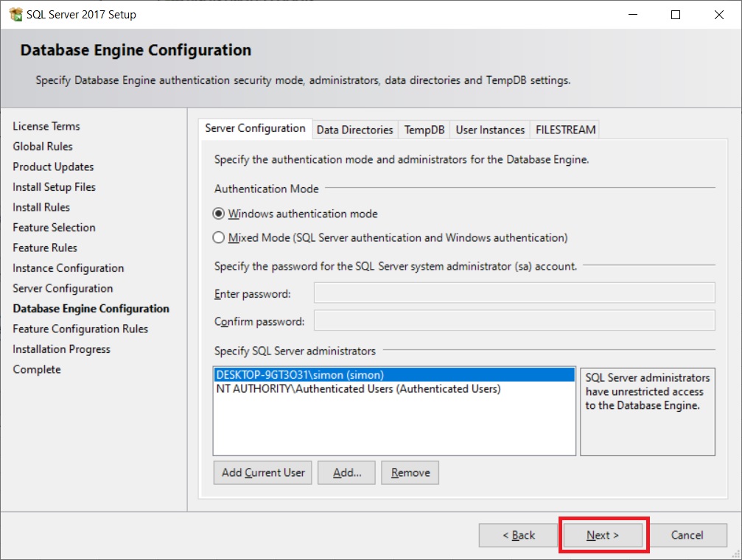Remove the selected administrator
Image resolution: width=742 pixels, height=560 pixels.
point(410,473)
